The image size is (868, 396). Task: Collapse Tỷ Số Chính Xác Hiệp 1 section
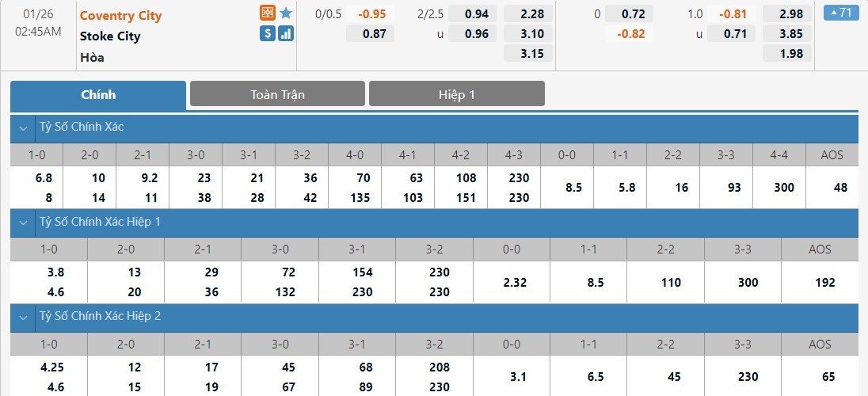coord(23,222)
